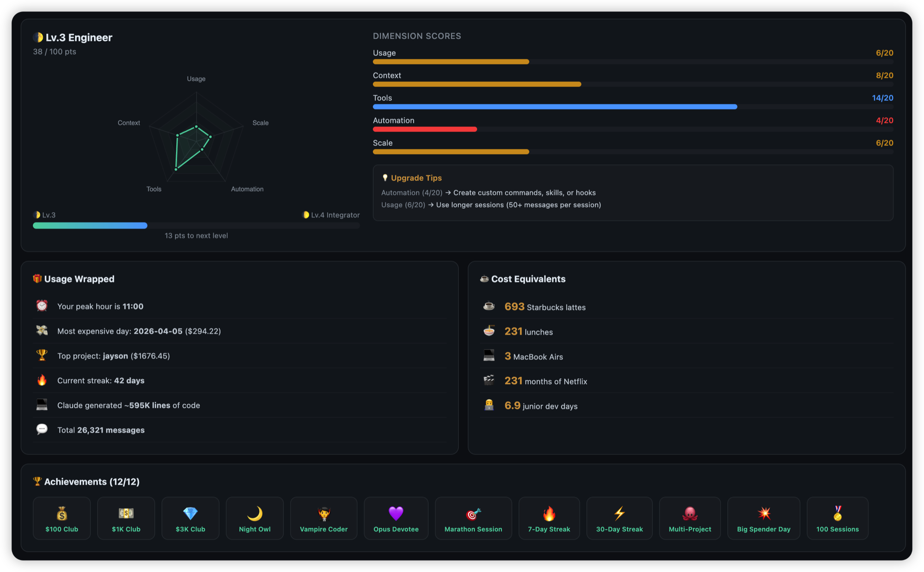Click the "38 / 100 pts" score text
924x572 pixels.
(55, 52)
